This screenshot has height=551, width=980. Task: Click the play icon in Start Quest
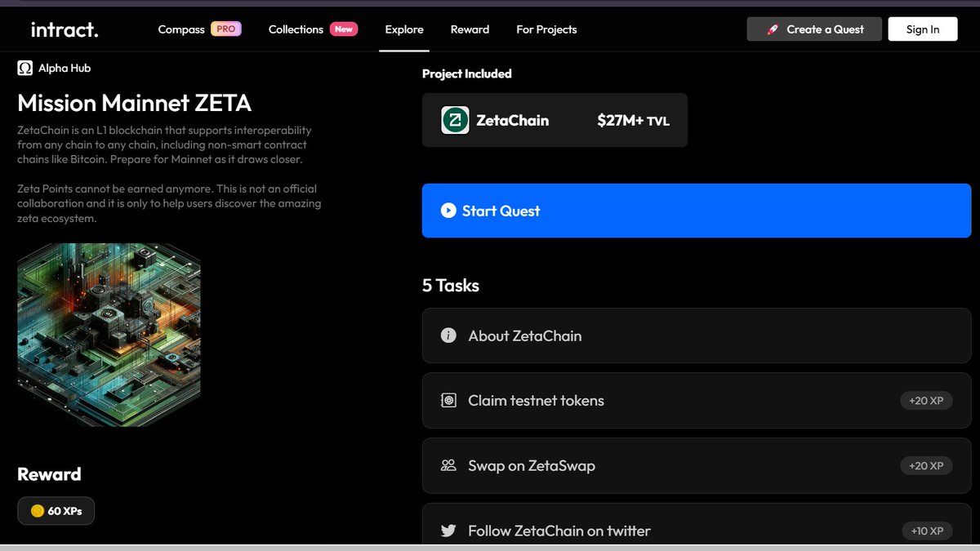point(448,211)
